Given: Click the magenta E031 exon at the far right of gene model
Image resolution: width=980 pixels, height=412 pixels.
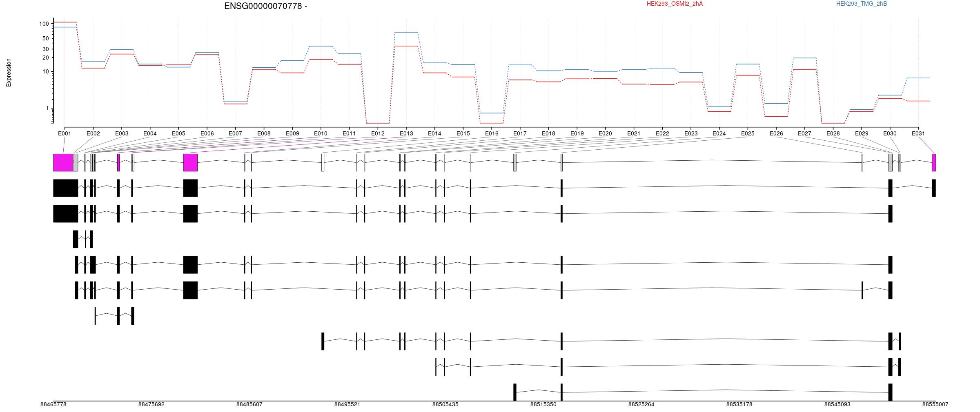Looking at the screenshot, I should (934, 162).
